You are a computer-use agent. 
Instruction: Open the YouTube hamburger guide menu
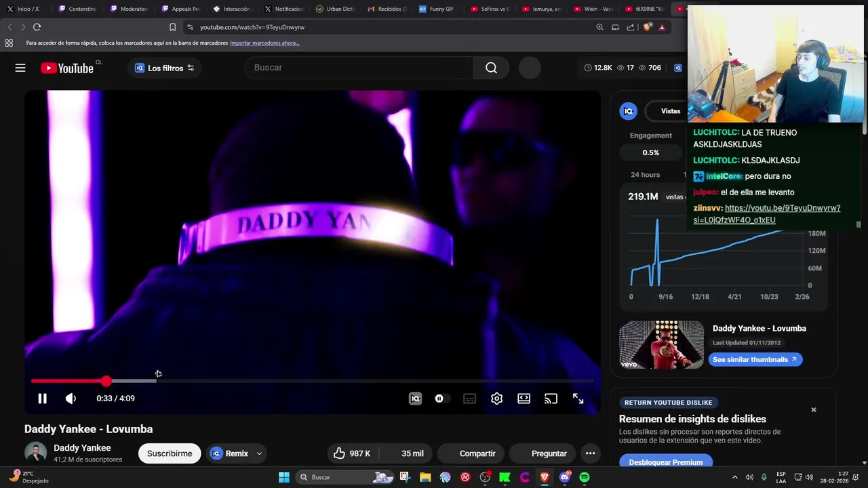click(x=20, y=68)
